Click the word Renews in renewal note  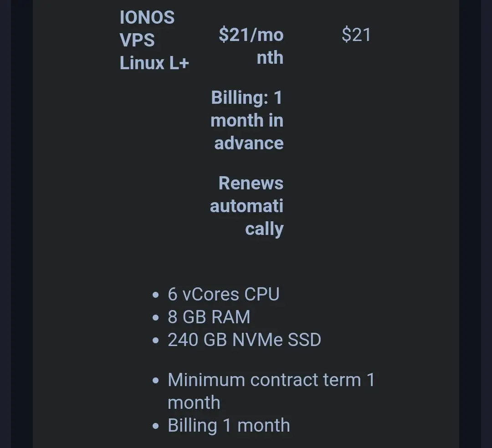pos(251,183)
